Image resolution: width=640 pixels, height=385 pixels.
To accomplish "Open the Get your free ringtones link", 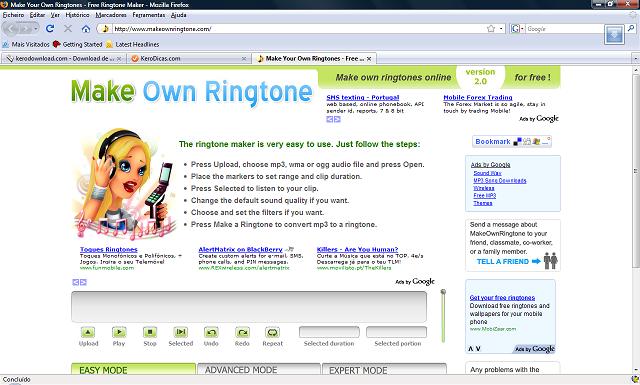I will [x=502, y=298].
